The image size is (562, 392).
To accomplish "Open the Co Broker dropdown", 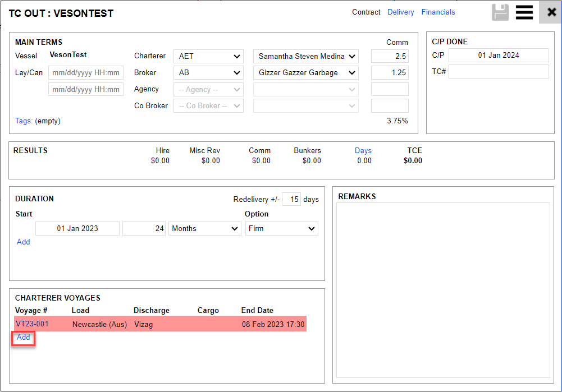I will click(208, 106).
